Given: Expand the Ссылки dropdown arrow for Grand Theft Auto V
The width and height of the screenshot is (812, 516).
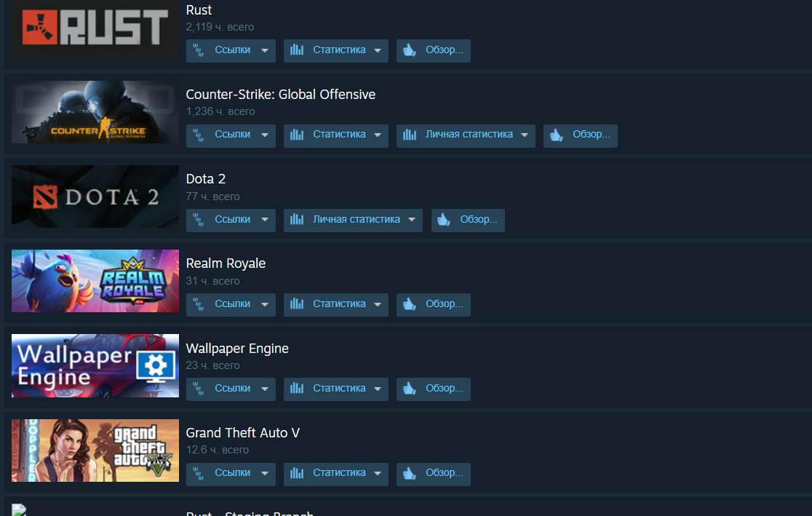Looking at the screenshot, I should pyautogui.click(x=265, y=474).
